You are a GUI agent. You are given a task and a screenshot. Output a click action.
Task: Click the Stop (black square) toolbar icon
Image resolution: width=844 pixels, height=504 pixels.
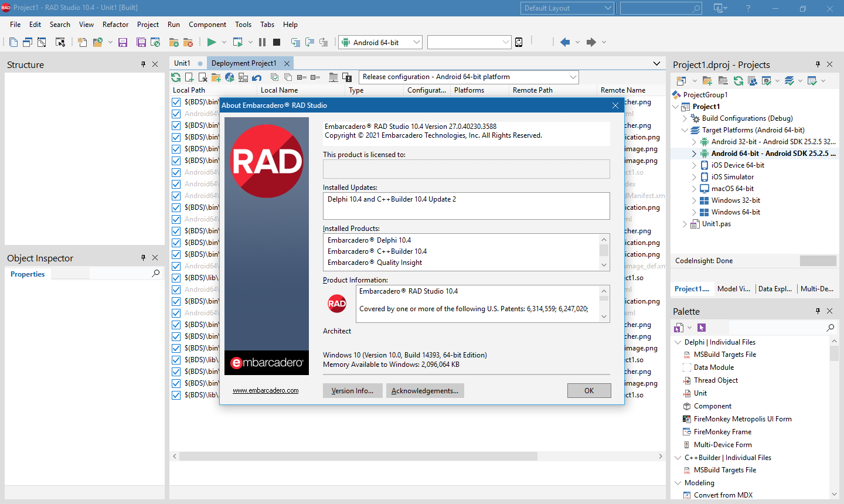click(x=277, y=42)
